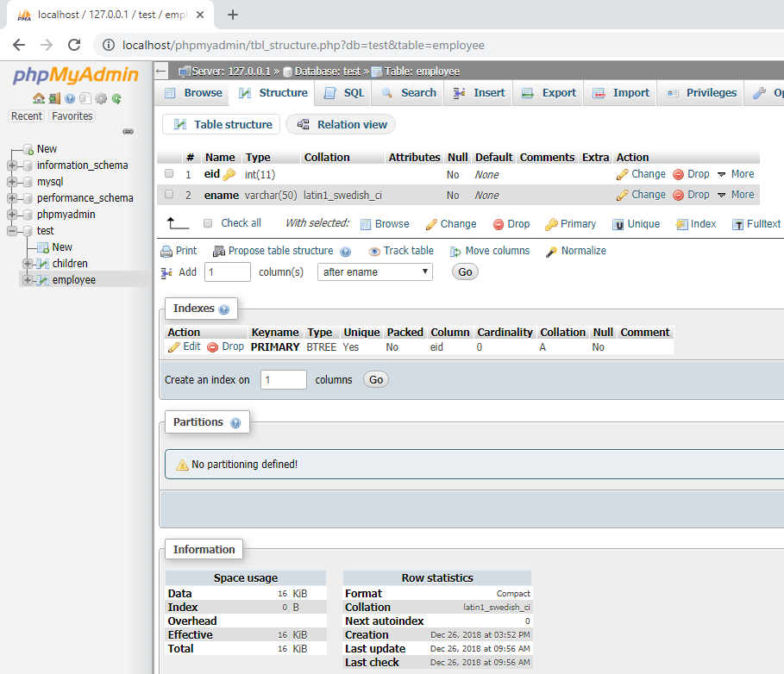Enable the Check all checkbox
The image size is (784, 674).
pyautogui.click(x=208, y=223)
